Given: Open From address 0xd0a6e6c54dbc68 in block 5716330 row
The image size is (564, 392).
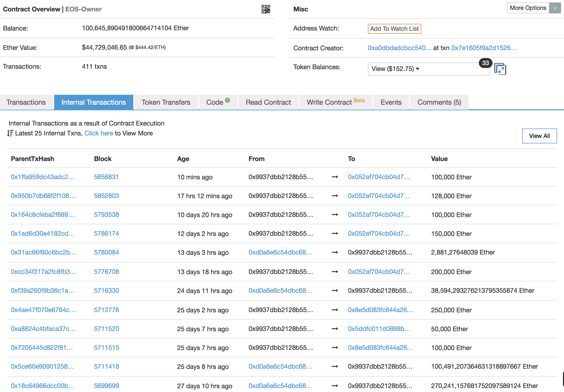Looking at the screenshot, I should [x=280, y=291].
